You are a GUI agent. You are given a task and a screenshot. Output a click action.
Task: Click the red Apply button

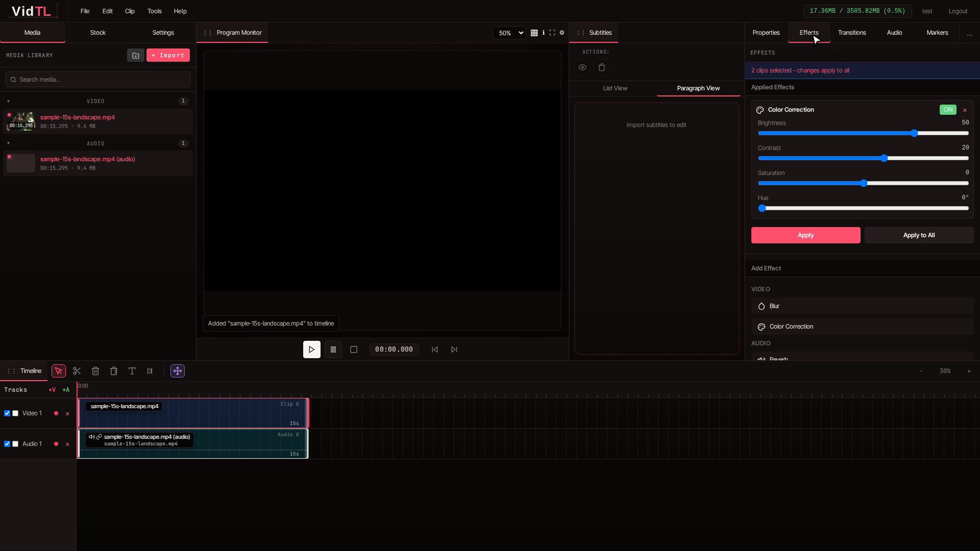806,235
